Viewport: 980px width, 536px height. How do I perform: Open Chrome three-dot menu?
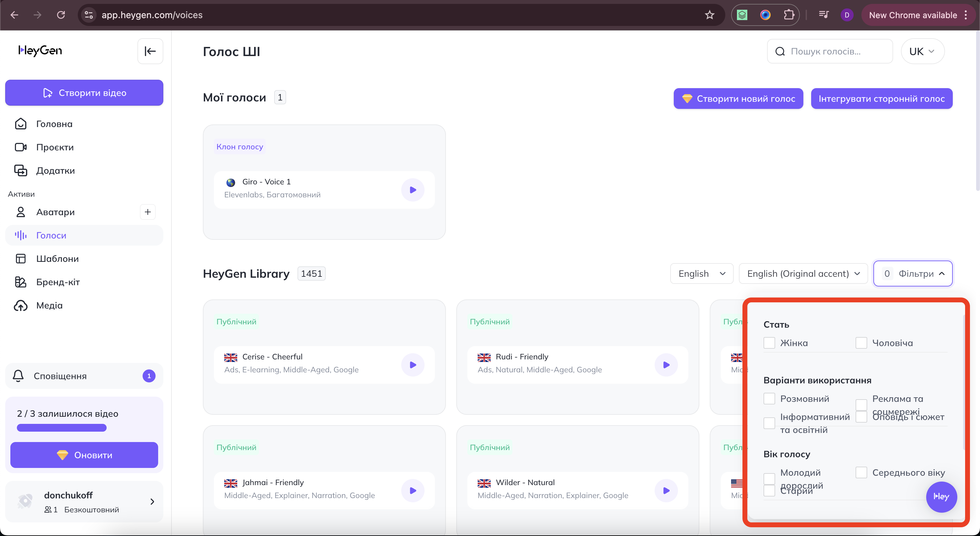966,15
